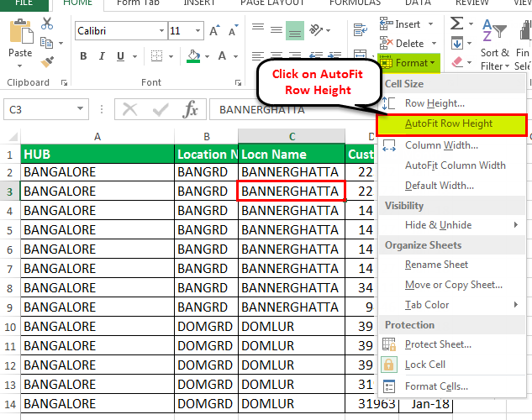The height and width of the screenshot is (420, 532).
Task: Apply the Font Color letter A
Action: (x=222, y=56)
